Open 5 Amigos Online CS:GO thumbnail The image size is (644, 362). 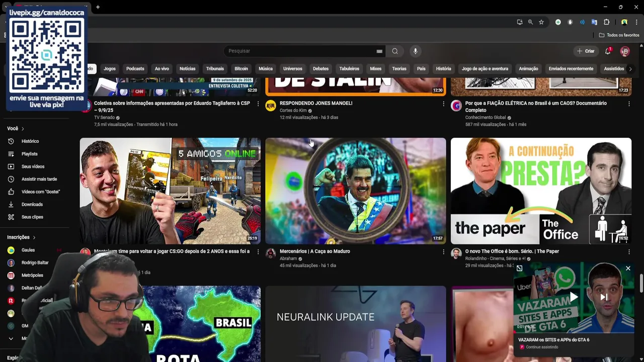(x=170, y=191)
